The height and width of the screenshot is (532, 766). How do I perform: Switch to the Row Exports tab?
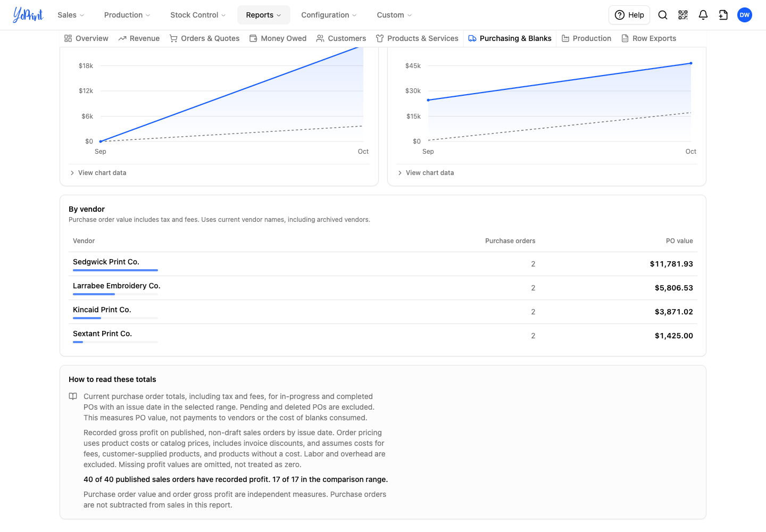(x=648, y=38)
